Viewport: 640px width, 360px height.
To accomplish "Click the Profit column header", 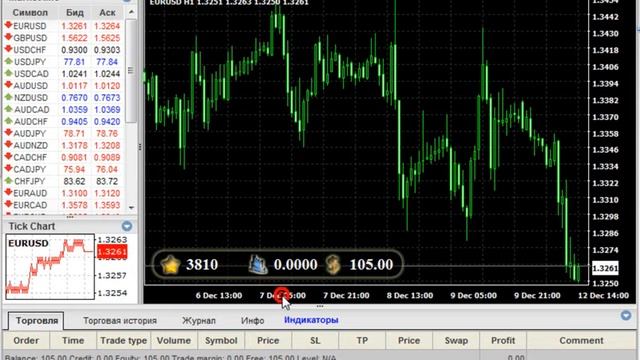I will click(503, 340).
